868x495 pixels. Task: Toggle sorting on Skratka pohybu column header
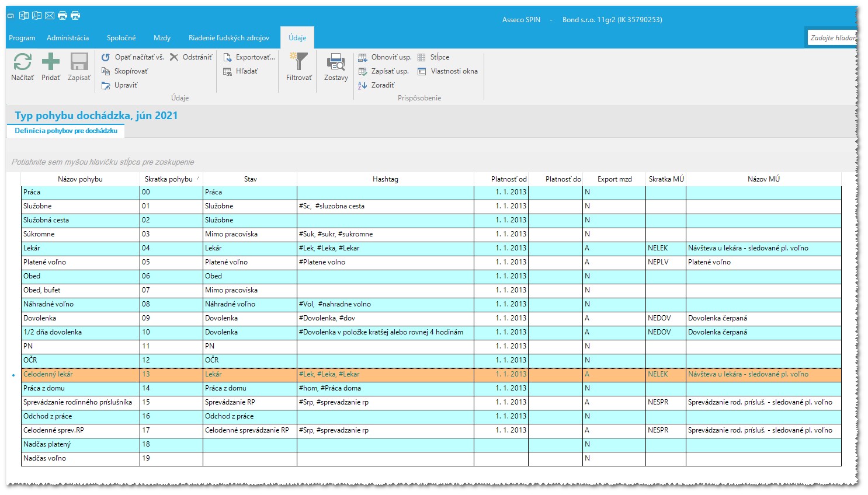[x=171, y=179]
